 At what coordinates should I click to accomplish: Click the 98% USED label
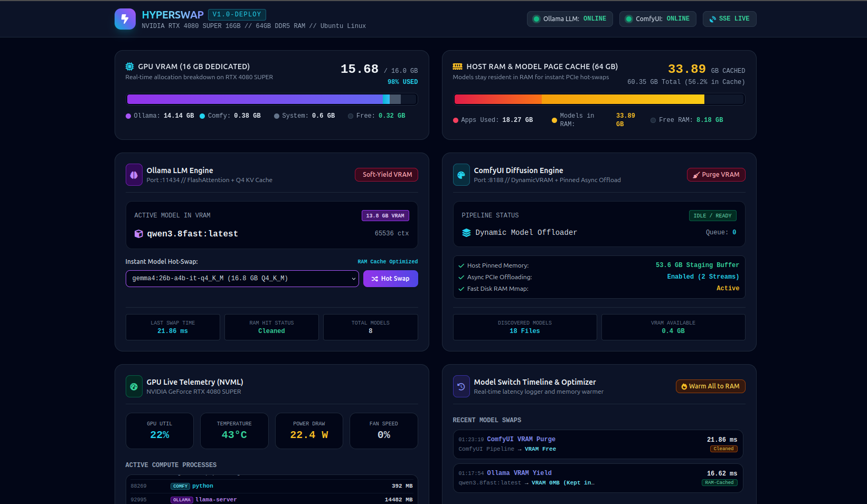click(402, 82)
